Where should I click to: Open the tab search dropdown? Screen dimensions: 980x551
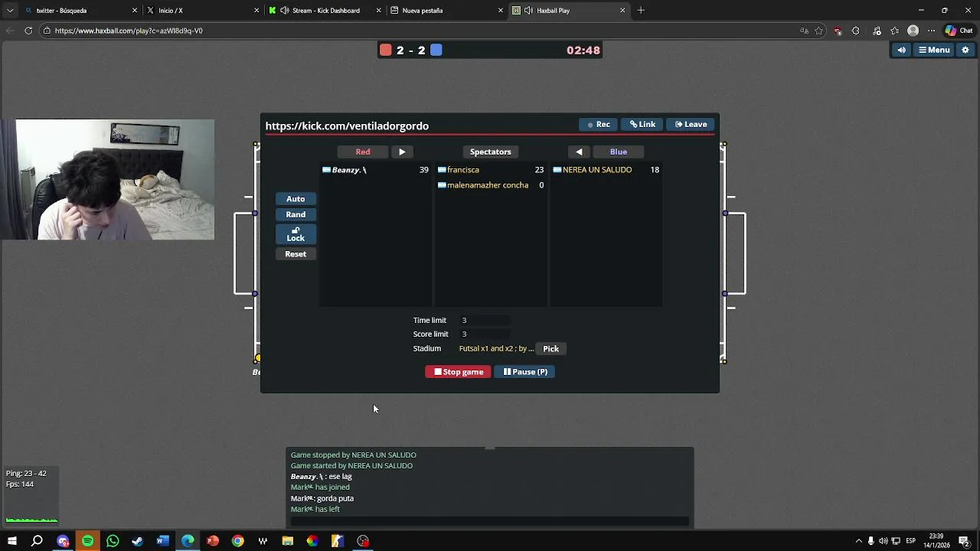pos(9,10)
